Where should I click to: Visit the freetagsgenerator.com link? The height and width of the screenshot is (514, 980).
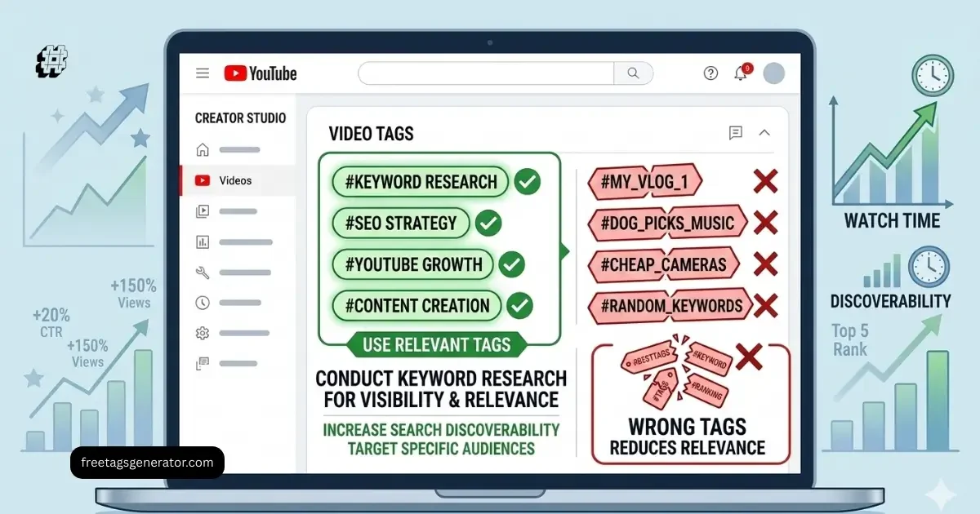[x=147, y=462]
